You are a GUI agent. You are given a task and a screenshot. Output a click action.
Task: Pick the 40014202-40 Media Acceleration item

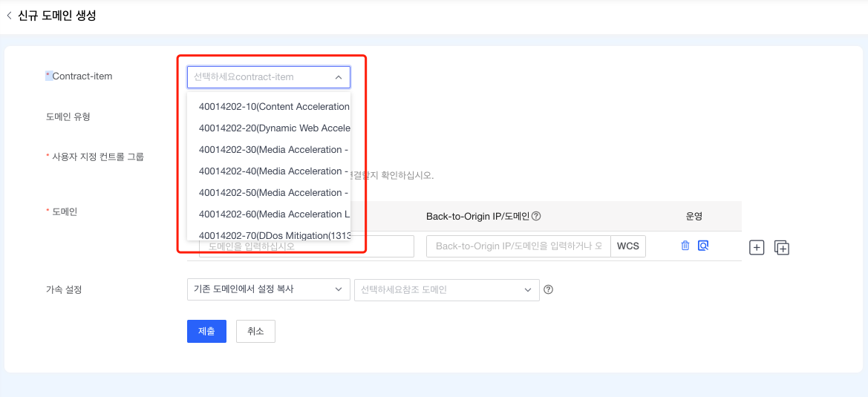tap(273, 171)
